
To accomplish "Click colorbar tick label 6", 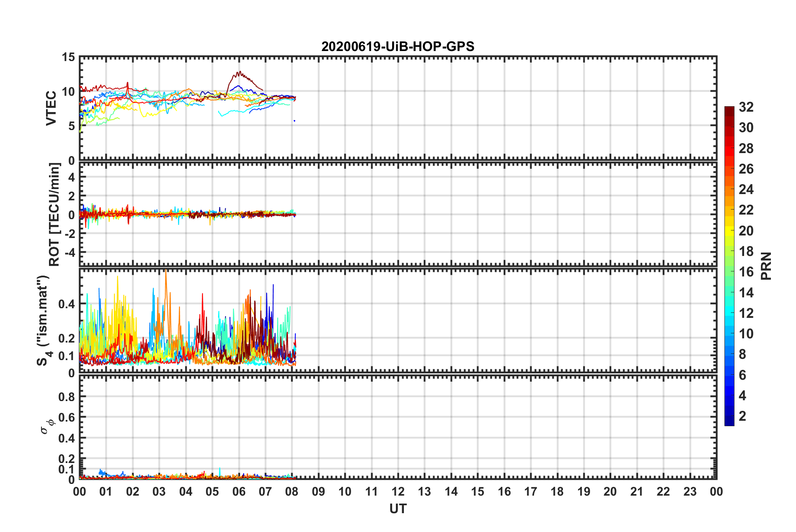I will [742, 375].
